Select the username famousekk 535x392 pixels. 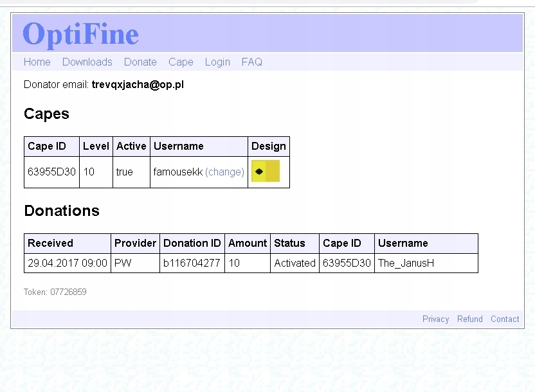[x=178, y=172]
